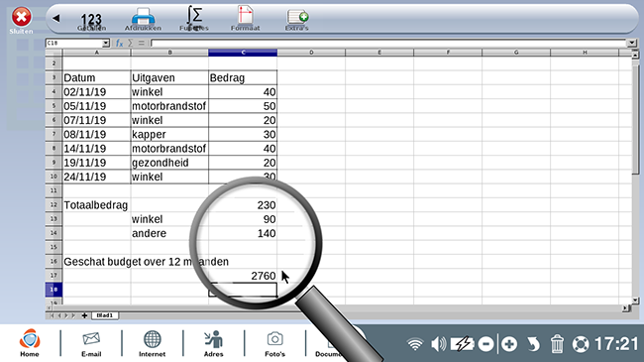Expand the formula input line arrow

[632, 43]
